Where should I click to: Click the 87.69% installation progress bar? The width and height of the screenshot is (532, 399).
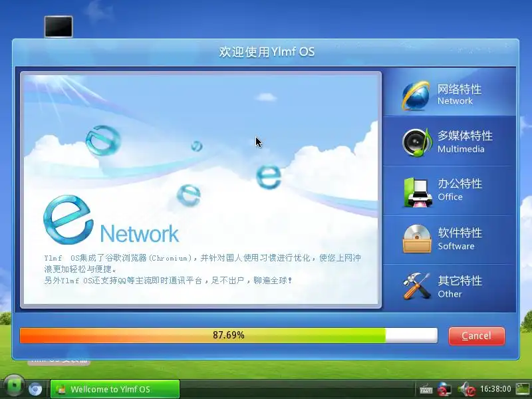tap(228, 335)
